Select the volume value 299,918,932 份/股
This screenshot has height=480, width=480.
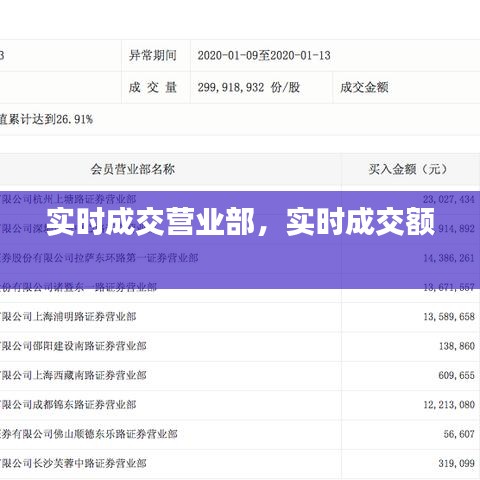(249, 87)
